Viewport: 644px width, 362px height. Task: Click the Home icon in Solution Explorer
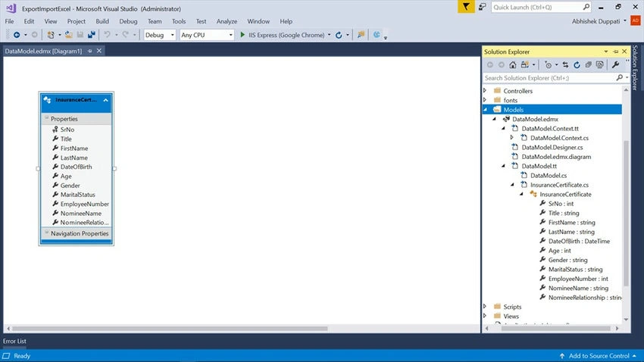coord(513,65)
